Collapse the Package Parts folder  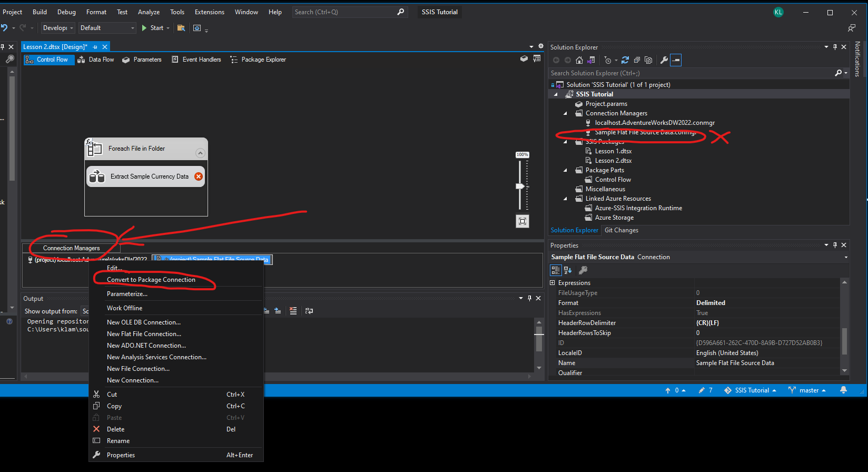click(x=565, y=170)
